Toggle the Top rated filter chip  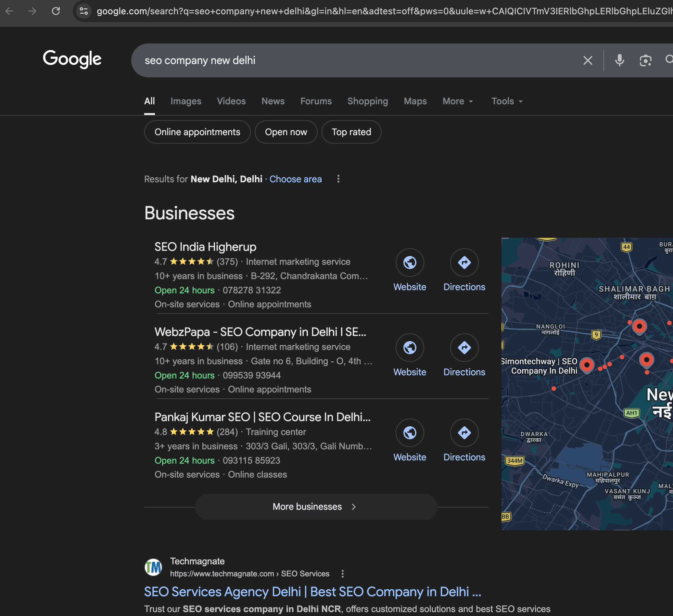click(x=351, y=132)
